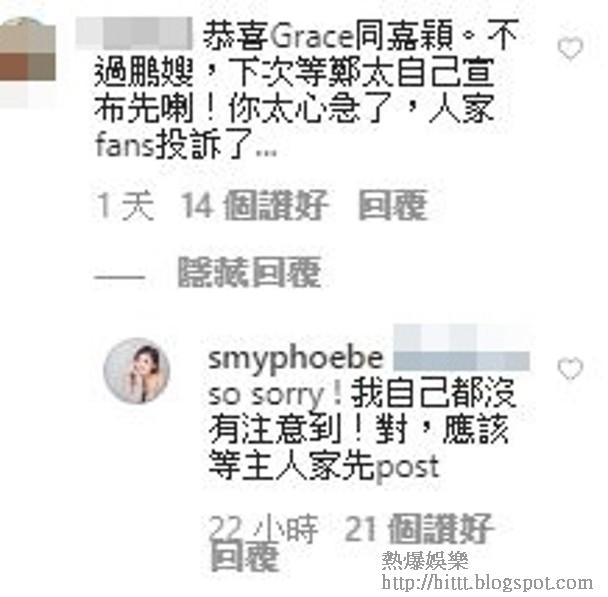Click the 熱爆娛樂 watermark text
This screenshot has width=608, height=597.
[x=425, y=561]
